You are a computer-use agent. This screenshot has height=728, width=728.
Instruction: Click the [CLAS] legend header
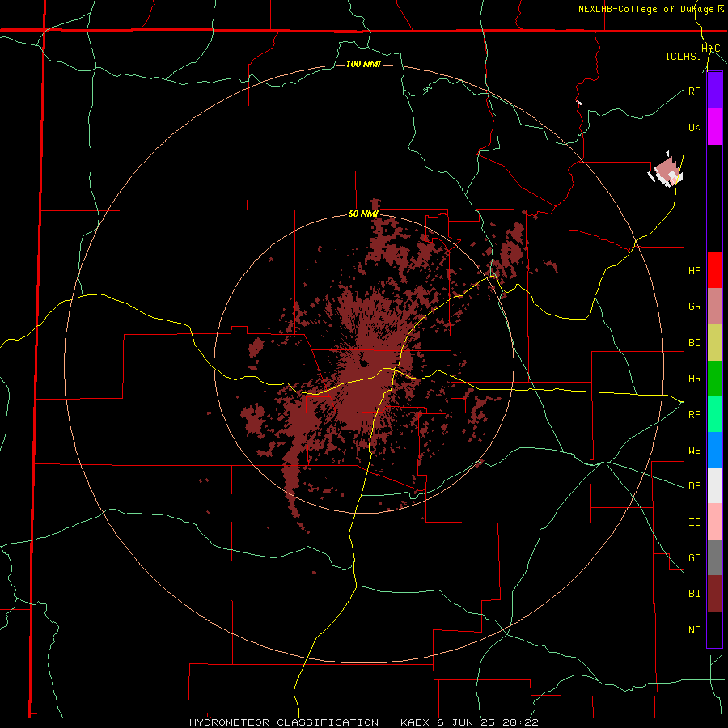[684, 56]
